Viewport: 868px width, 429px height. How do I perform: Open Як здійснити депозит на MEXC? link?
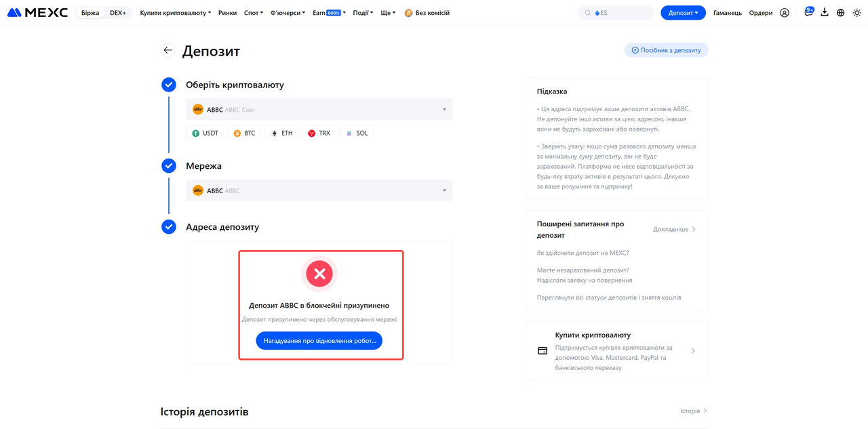pos(583,253)
